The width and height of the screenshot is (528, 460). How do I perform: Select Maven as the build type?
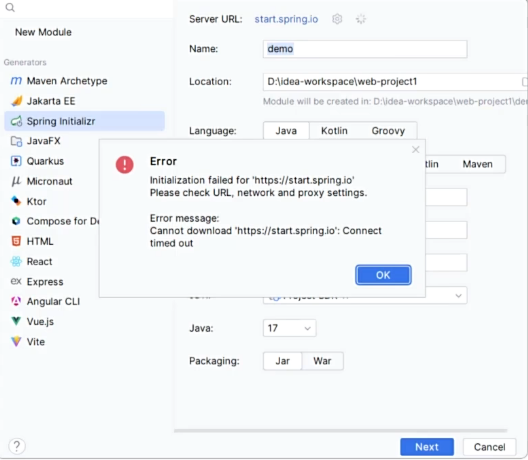pyautogui.click(x=477, y=164)
